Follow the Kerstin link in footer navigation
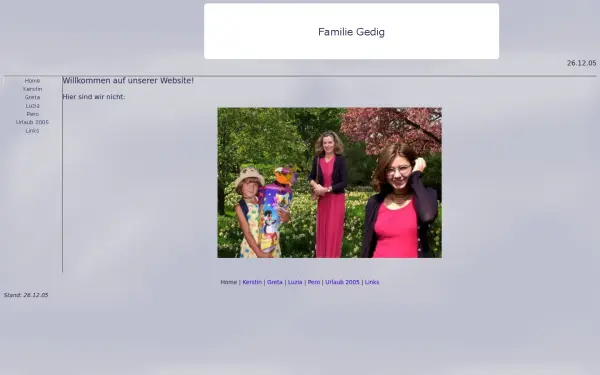Screen dimensions: 600x375 click(x=252, y=282)
